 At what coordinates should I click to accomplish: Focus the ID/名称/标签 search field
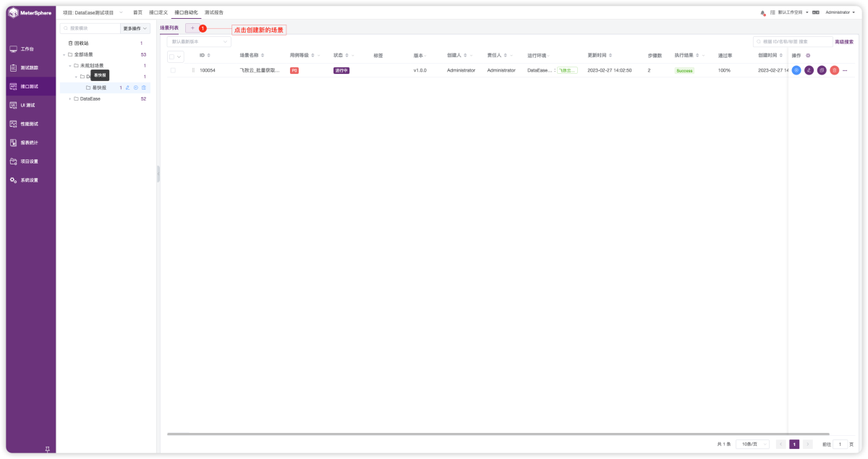pyautogui.click(x=793, y=42)
